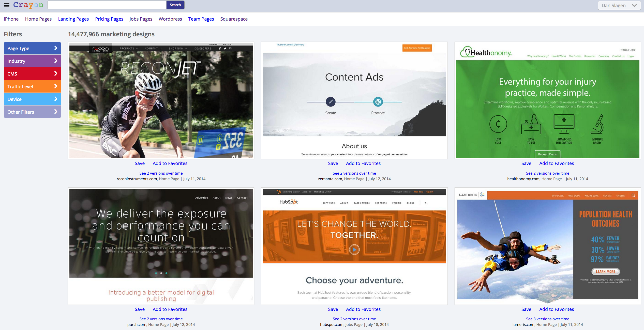Add reconinstruments.com design to favorites
The height and width of the screenshot is (330, 644).
point(170,163)
